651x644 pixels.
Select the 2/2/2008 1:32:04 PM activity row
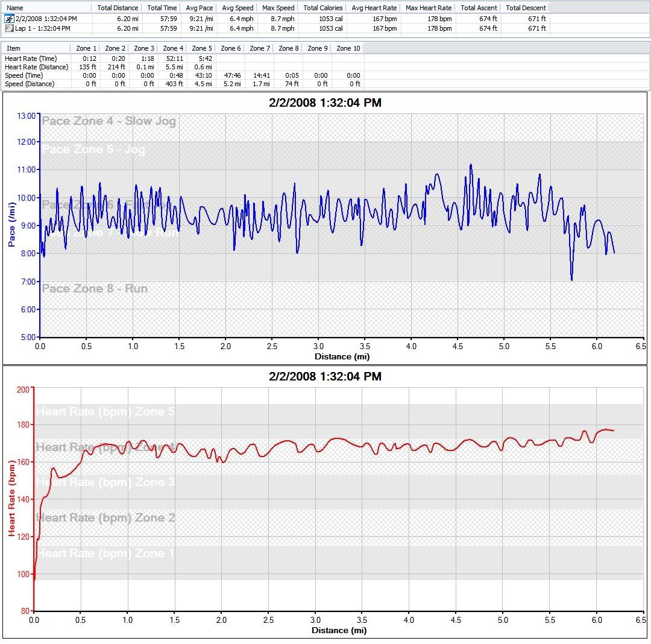[46, 19]
